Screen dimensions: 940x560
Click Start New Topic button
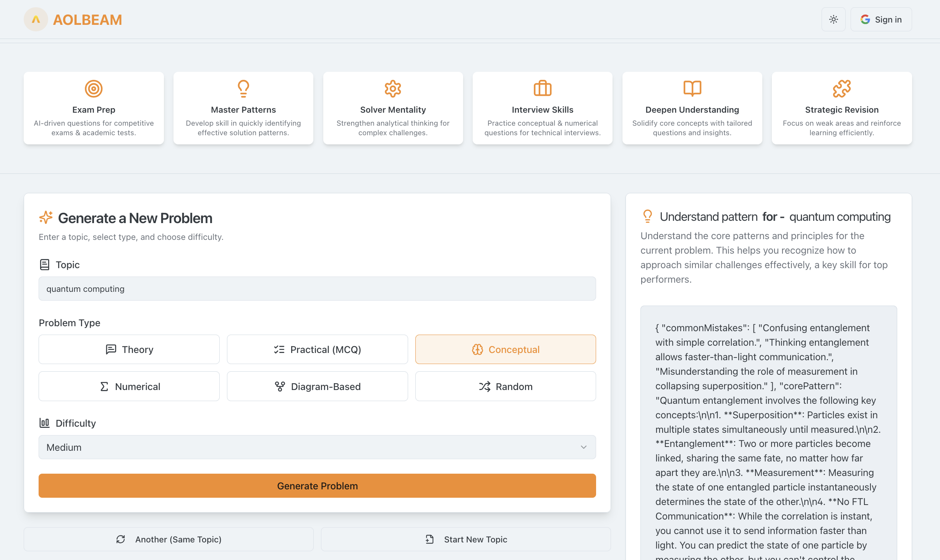coord(466,539)
